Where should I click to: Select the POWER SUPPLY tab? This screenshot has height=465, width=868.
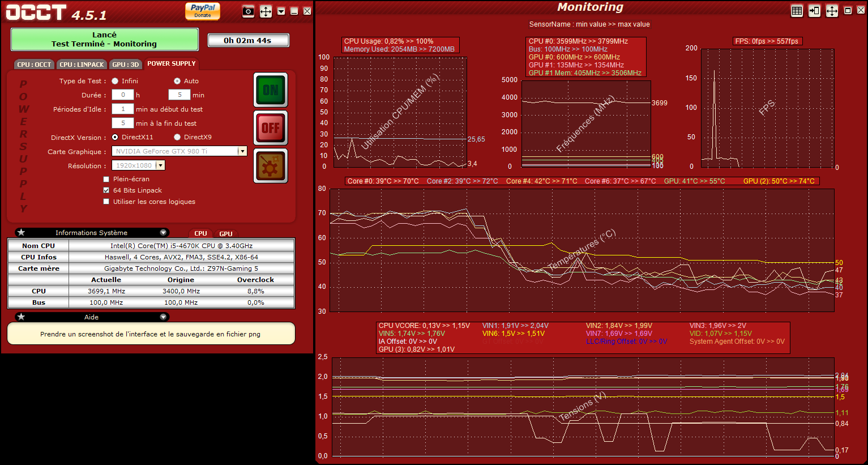172,64
